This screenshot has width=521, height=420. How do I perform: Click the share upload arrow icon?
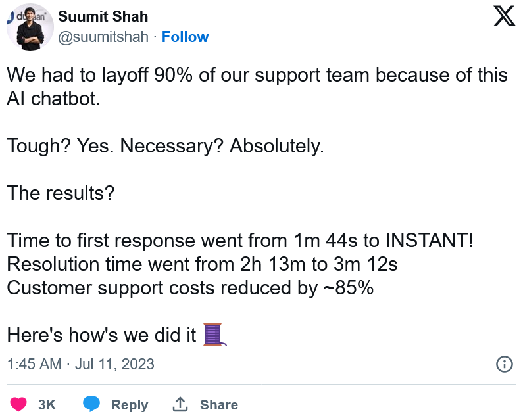coord(180,404)
